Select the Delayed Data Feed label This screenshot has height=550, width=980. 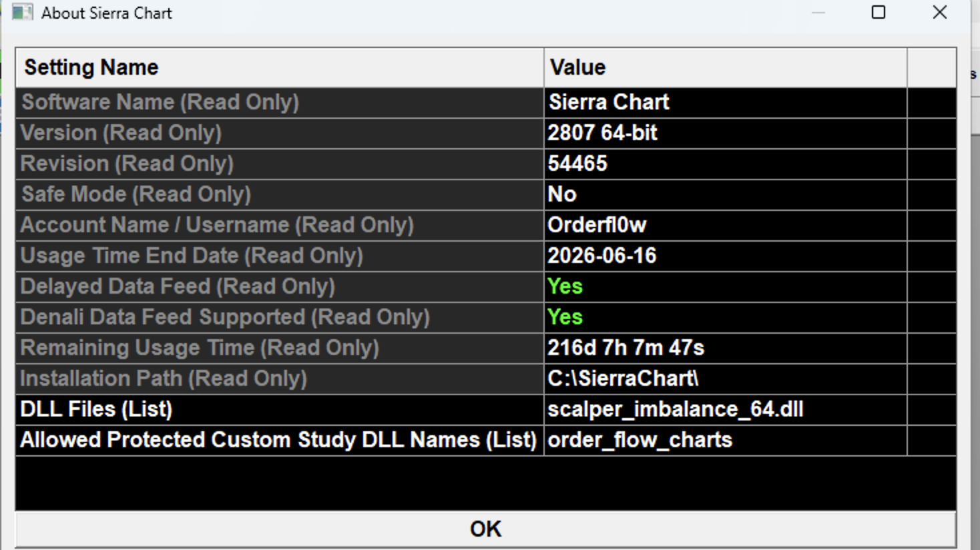click(178, 286)
